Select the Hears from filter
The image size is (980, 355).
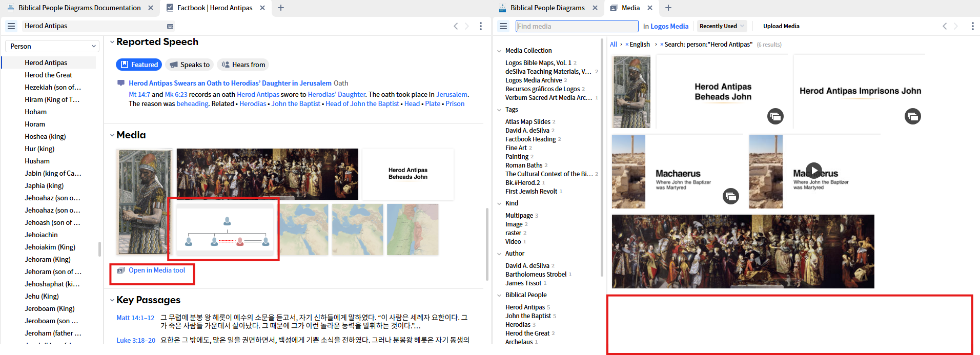[243, 65]
